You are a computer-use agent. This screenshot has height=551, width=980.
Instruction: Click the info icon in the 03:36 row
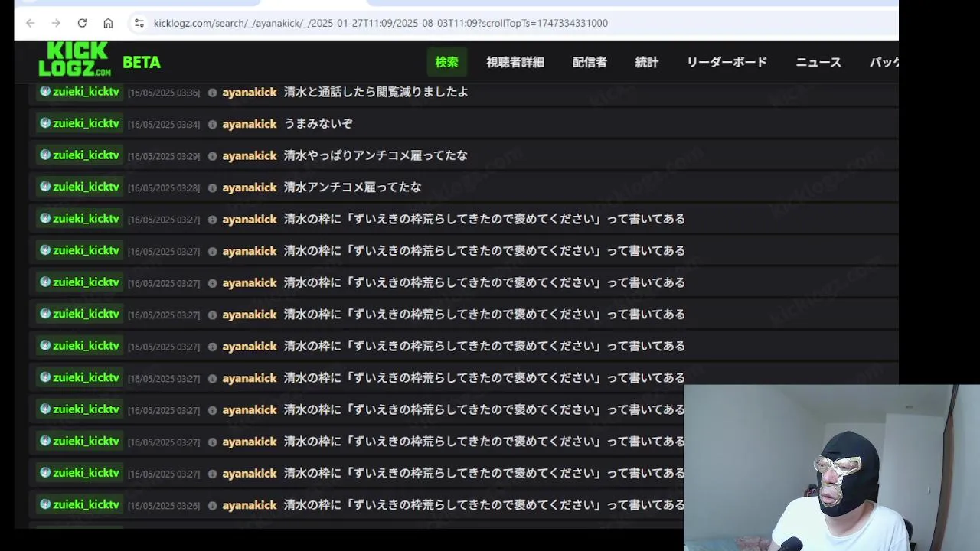tap(212, 93)
